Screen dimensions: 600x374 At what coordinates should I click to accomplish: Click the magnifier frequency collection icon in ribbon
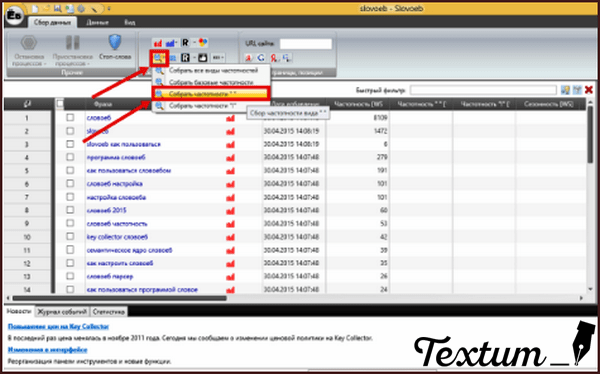(x=159, y=57)
